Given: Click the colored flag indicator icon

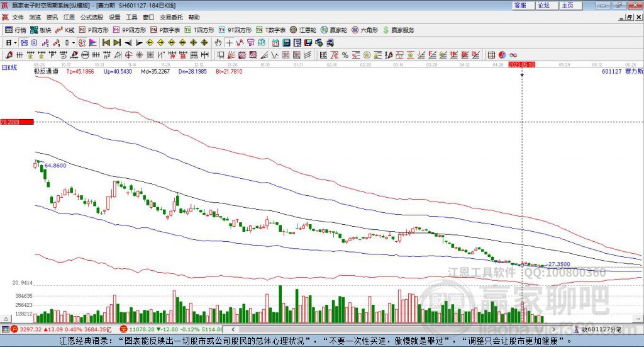Looking at the screenshot, I should (x=93, y=43).
